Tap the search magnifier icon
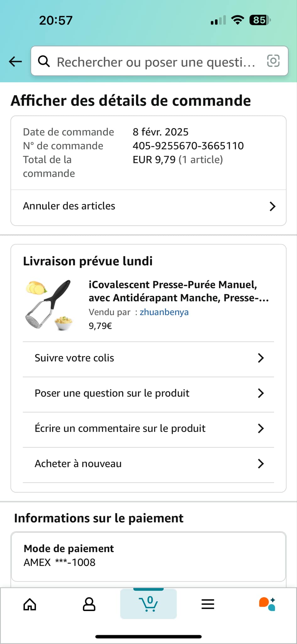 coord(44,61)
